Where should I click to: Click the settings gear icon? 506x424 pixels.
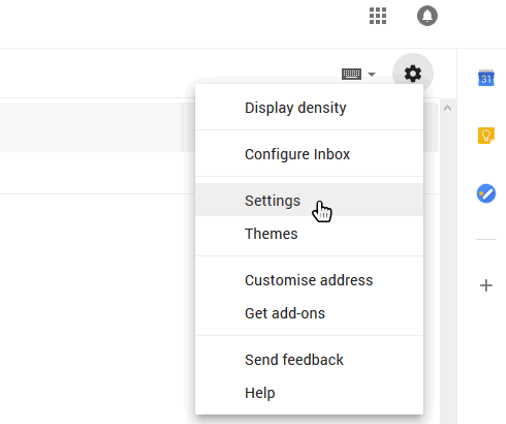coord(413,73)
